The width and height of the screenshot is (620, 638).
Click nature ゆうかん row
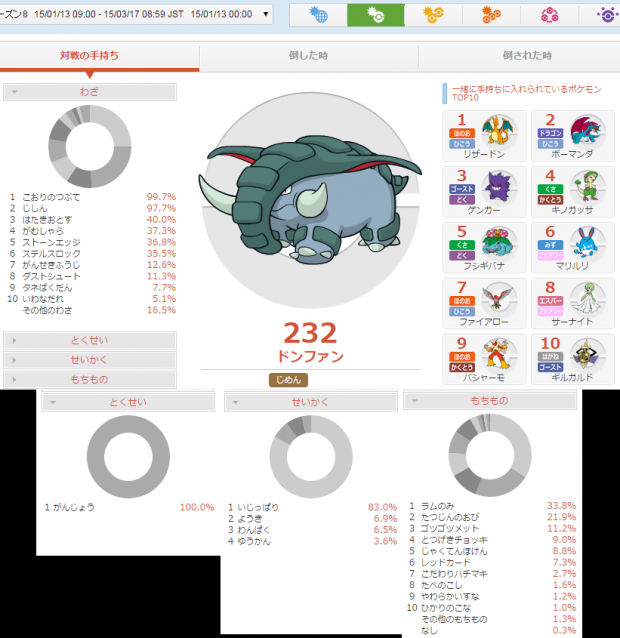point(312,541)
